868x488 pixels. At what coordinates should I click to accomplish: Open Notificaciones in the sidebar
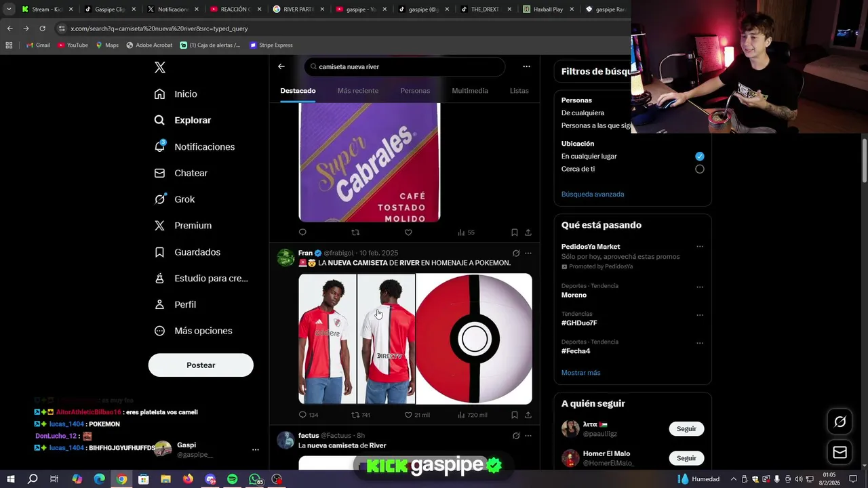pyautogui.click(x=194, y=146)
